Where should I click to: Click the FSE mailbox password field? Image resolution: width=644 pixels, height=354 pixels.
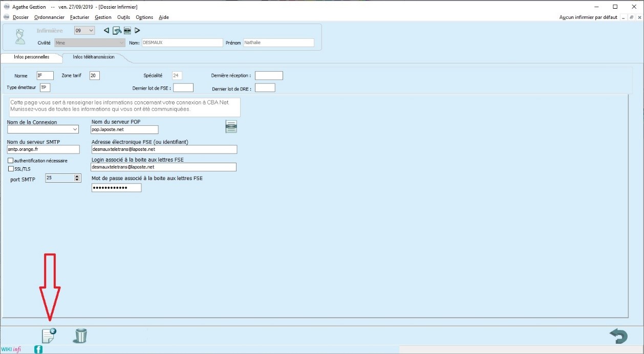pyautogui.click(x=116, y=188)
